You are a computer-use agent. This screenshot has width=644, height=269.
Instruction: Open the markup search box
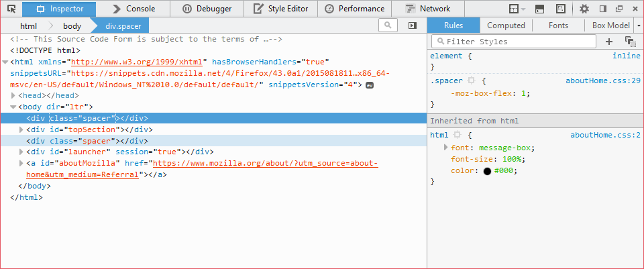(x=388, y=25)
